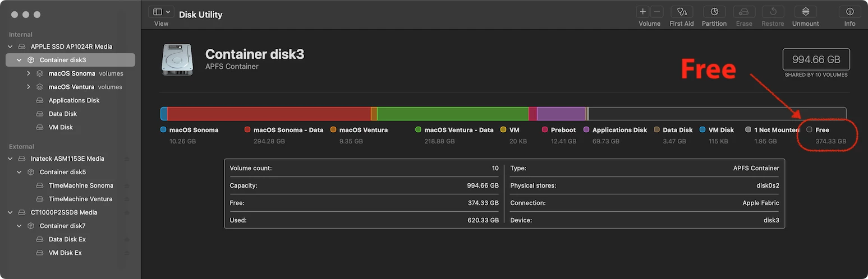The height and width of the screenshot is (279, 868).
Task: Click the Preboot legend label
Action: [x=563, y=130]
